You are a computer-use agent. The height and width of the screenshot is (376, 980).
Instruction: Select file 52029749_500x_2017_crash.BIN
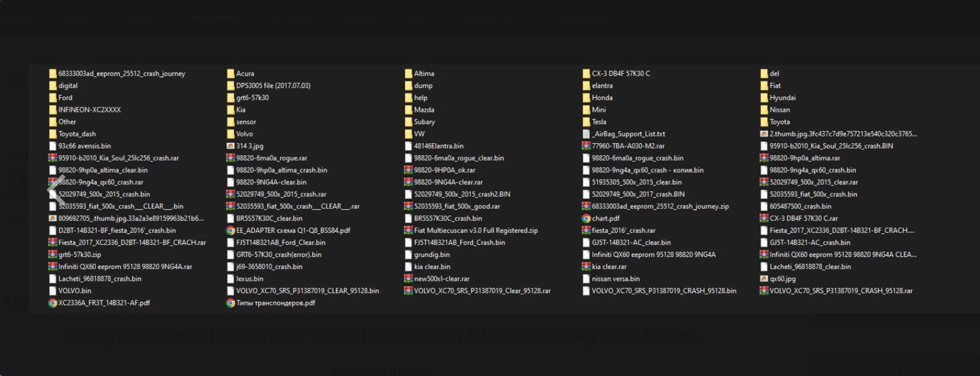(x=638, y=195)
